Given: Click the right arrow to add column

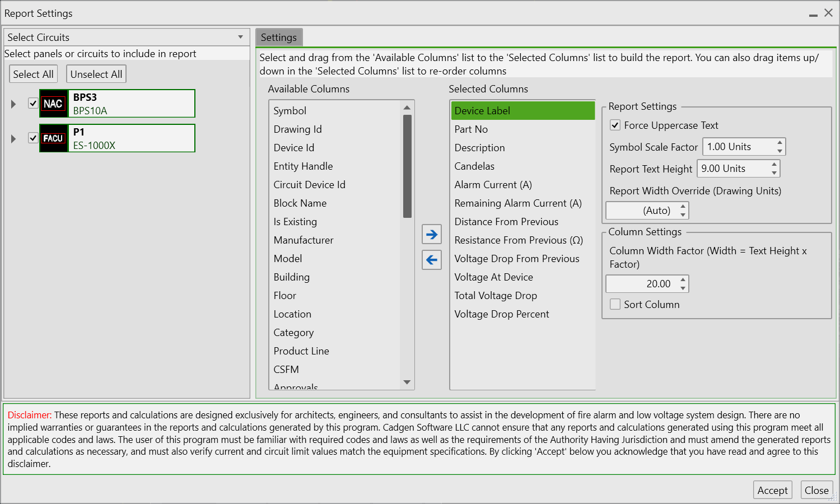Looking at the screenshot, I should (x=432, y=234).
